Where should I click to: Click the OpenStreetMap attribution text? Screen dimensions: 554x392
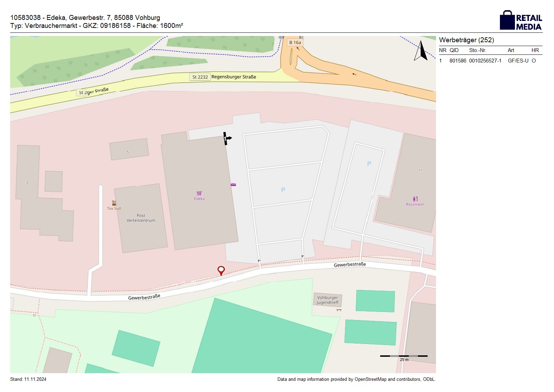356,379
